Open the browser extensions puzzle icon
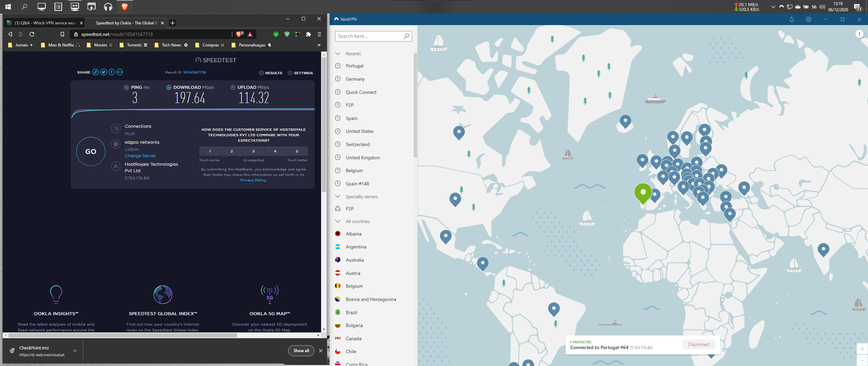868x366 pixels. click(x=308, y=34)
